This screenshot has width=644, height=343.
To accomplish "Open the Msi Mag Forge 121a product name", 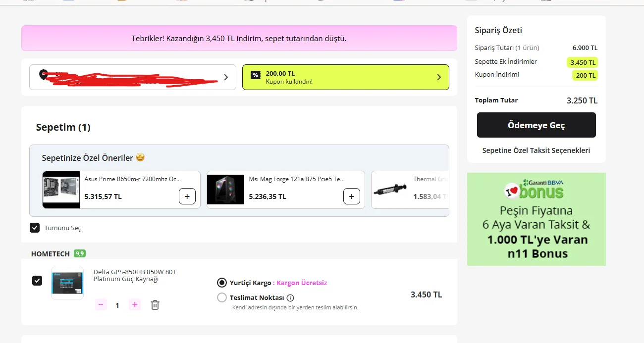I will click(x=297, y=179).
